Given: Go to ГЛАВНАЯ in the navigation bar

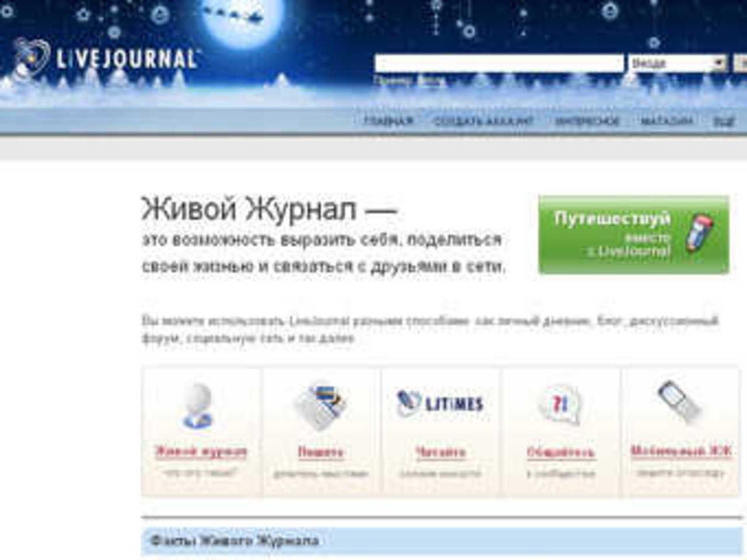Looking at the screenshot, I should tap(389, 121).
